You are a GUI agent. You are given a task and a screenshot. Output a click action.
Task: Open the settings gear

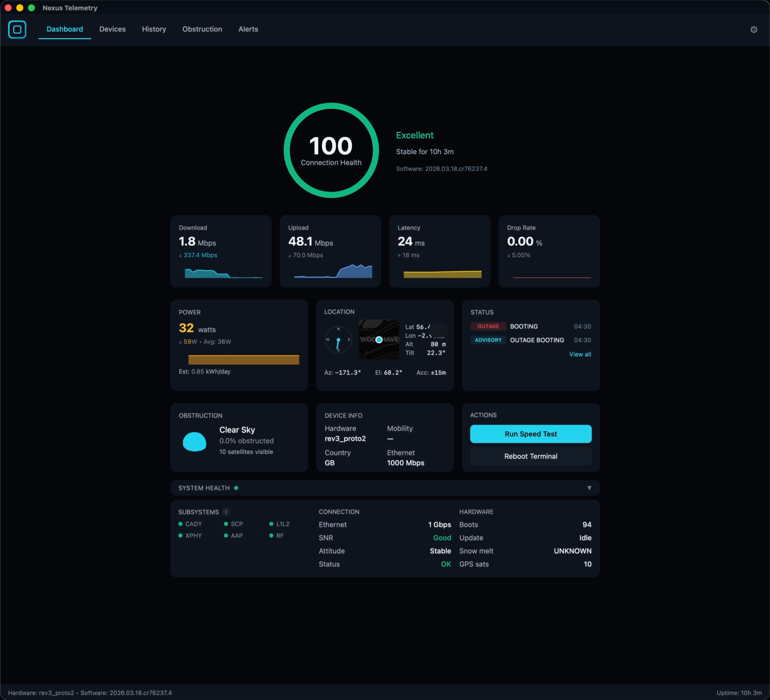point(754,29)
